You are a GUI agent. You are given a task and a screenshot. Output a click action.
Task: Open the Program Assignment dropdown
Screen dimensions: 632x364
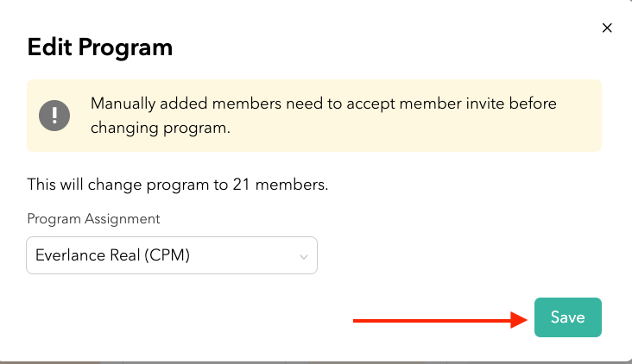pos(172,255)
